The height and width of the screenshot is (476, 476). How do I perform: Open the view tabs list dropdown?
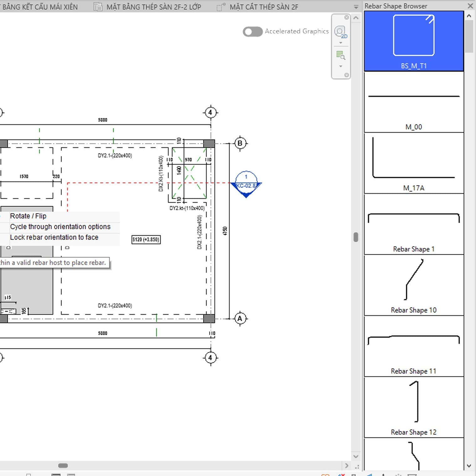[356, 7]
